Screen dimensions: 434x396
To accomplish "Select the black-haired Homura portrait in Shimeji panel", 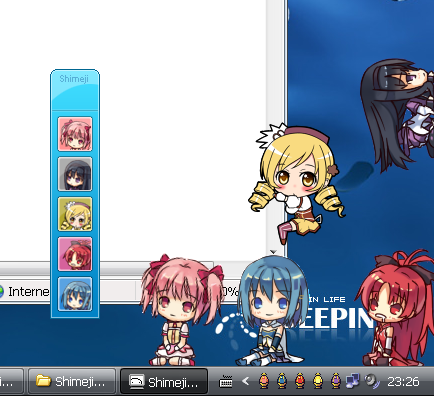I will 75,174.
